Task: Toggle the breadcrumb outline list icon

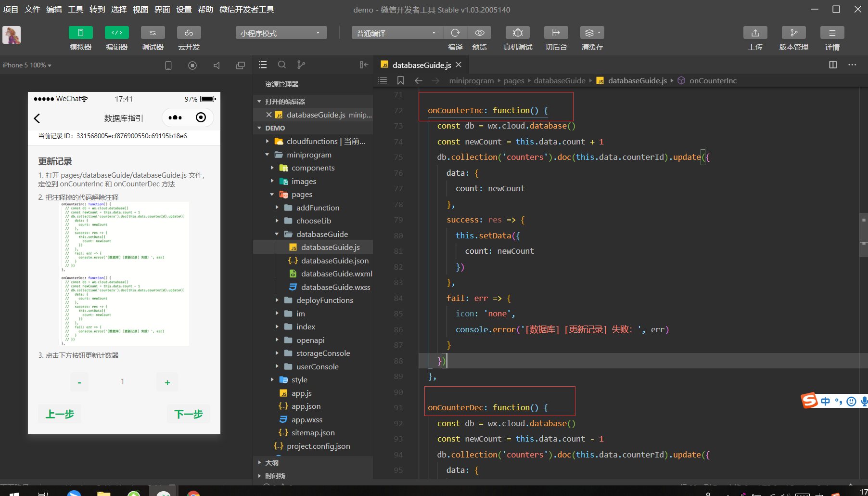Action: pyautogui.click(x=383, y=80)
